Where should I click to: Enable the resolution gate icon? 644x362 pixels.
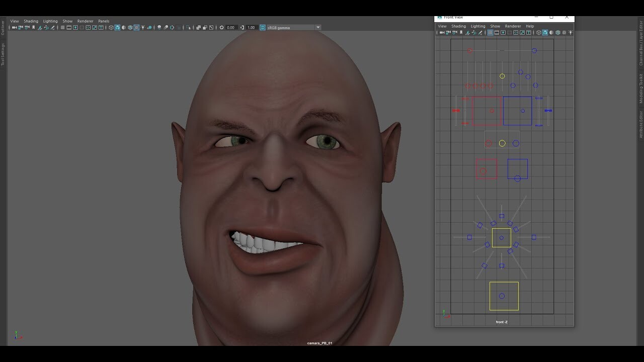click(75, 27)
